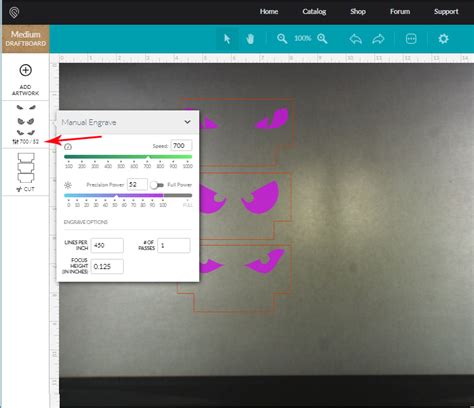Click the Lines Per Inch field
The image size is (474, 408).
(x=107, y=246)
